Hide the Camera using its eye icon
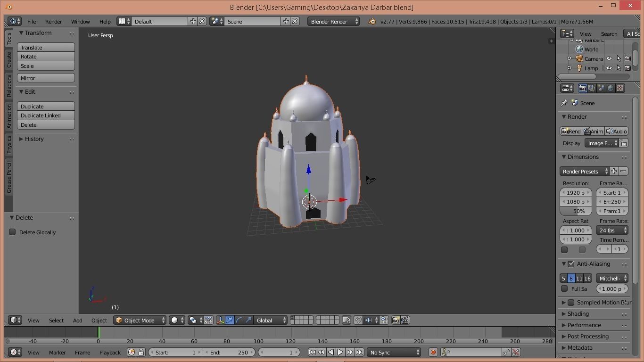 click(x=609, y=59)
